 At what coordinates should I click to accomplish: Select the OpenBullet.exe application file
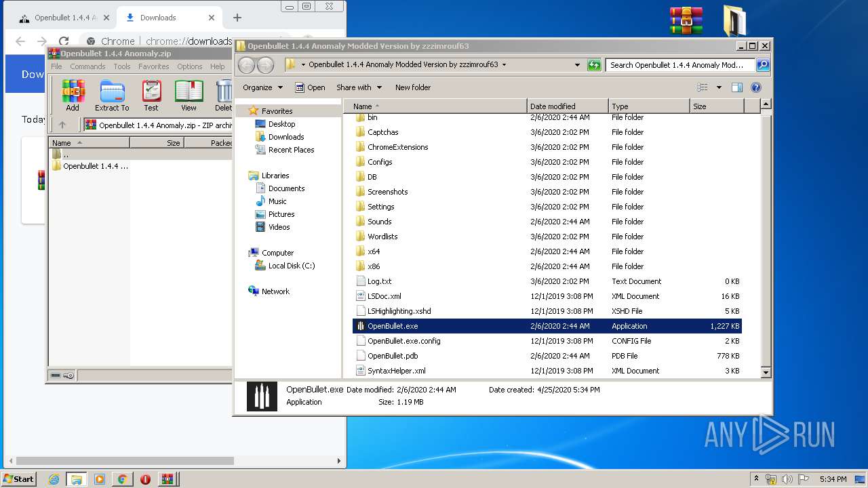pos(547,326)
